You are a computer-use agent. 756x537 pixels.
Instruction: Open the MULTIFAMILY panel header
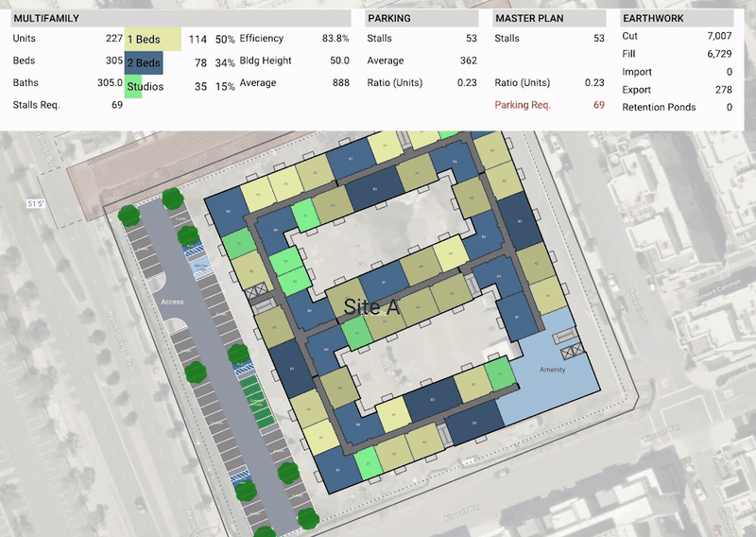click(x=181, y=18)
